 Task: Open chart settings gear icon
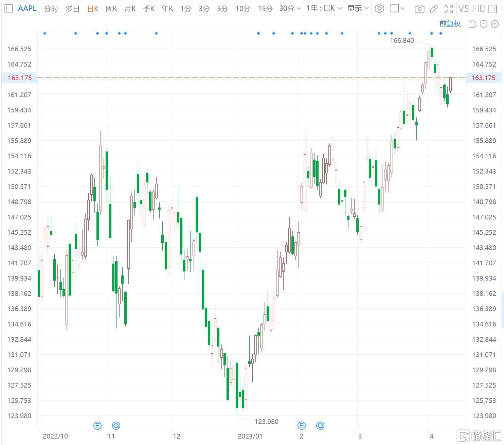point(379,8)
